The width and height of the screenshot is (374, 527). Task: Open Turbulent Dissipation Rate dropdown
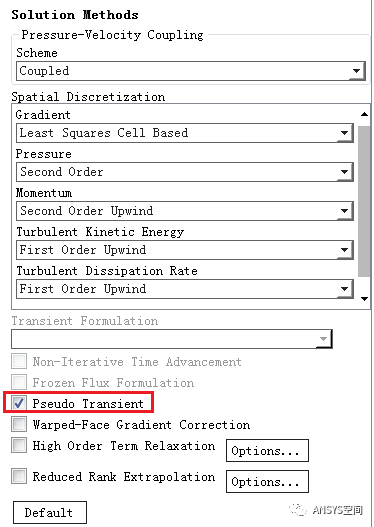(185, 289)
